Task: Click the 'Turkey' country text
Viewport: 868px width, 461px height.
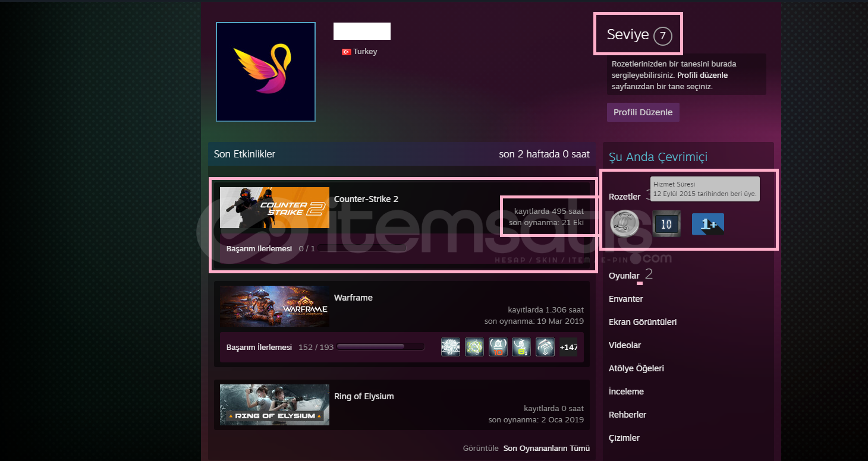Action: pyautogui.click(x=365, y=52)
